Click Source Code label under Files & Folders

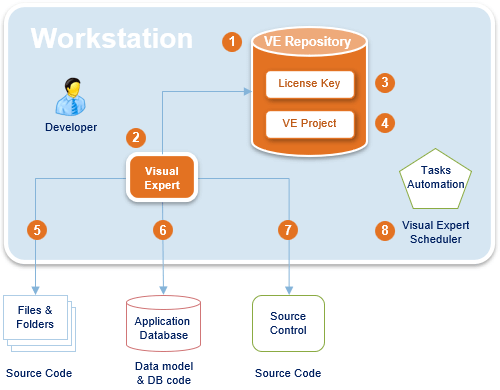click(39, 373)
